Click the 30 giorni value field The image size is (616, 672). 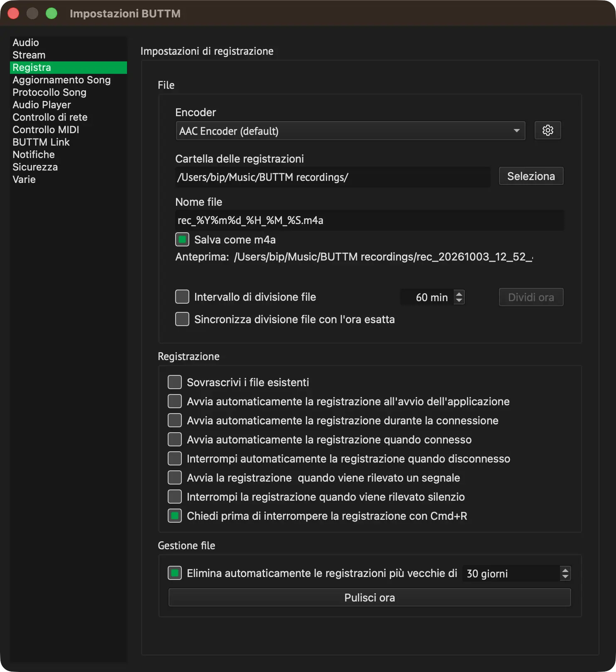511,573
